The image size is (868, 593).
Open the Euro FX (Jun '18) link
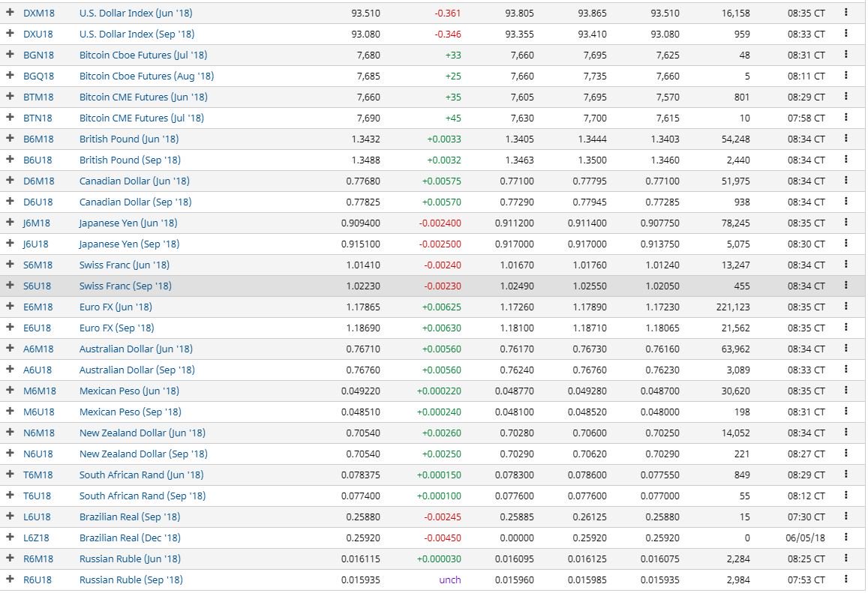click(116, 307)
